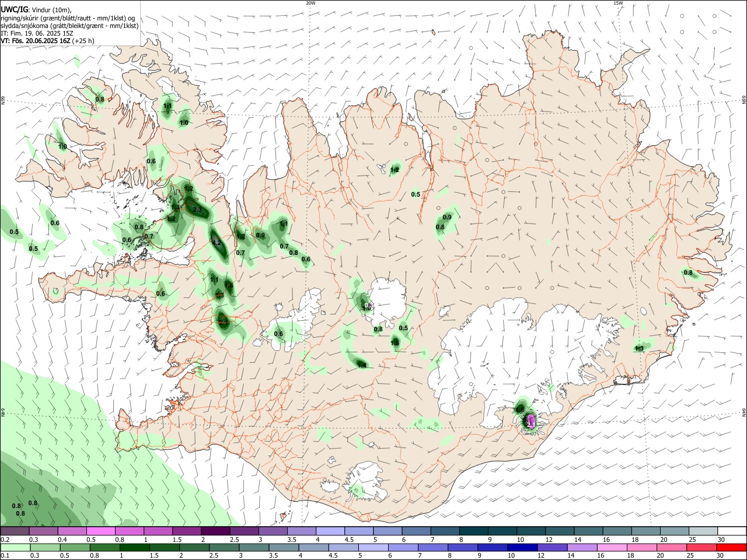This screenshot has width=747, height=560.
Task: Click the pale pink swatch labeled 16 in rain legend
Action: 612,547
